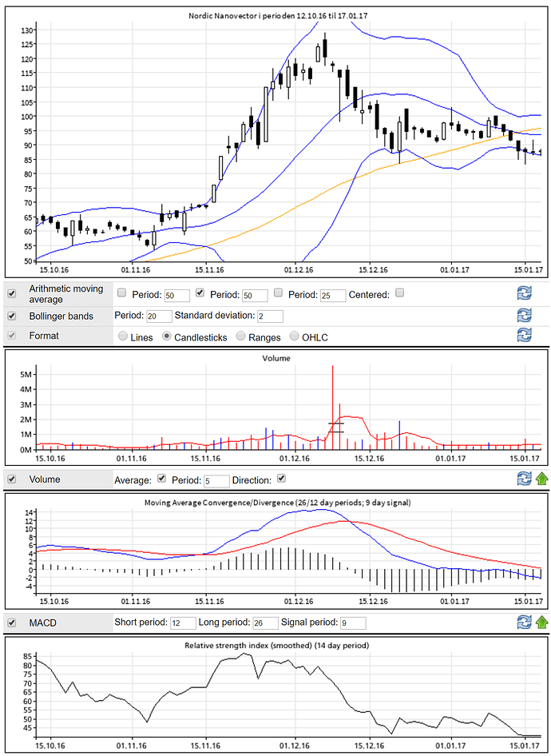Click the 85 label on RSI axis
The width and height of the screenshot is (551, 756).
(x=27, y=656)
